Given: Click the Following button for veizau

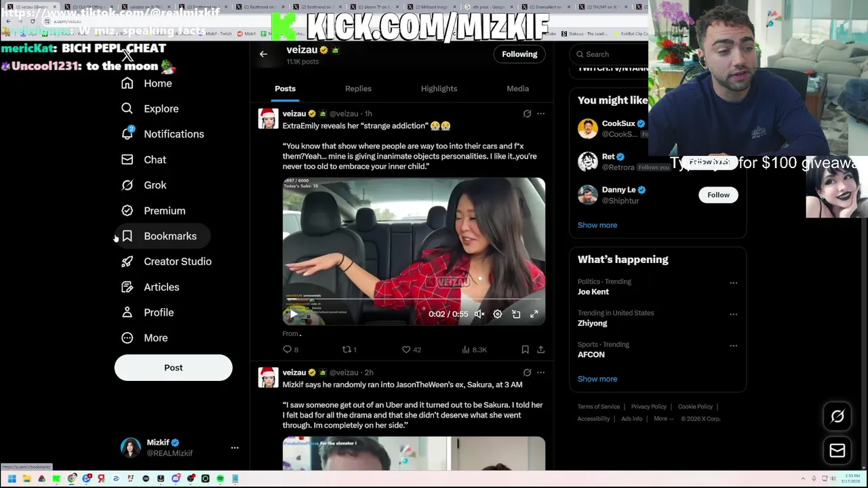Looking at the screenshot, I should click(x=519, y=54).
